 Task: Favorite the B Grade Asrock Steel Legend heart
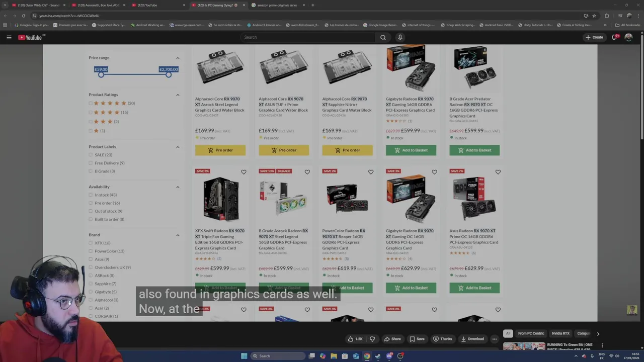coord(307,172)
